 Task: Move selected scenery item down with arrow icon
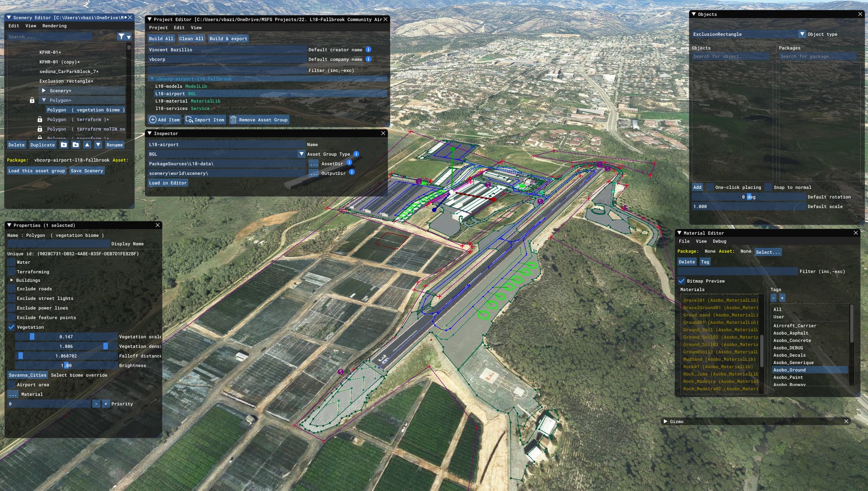click(98, 145)
